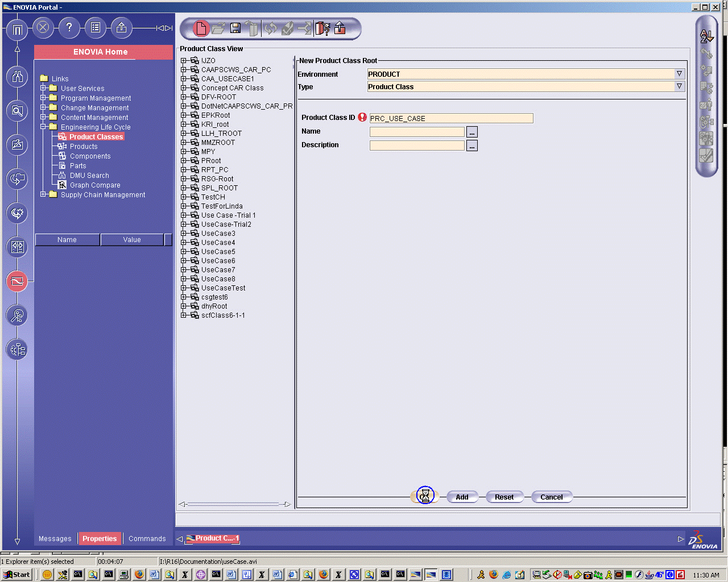Screen dimensions: 728x582
Task: Click the greyed user check icon, right toolbar
Action: click(x=706, y=105)
